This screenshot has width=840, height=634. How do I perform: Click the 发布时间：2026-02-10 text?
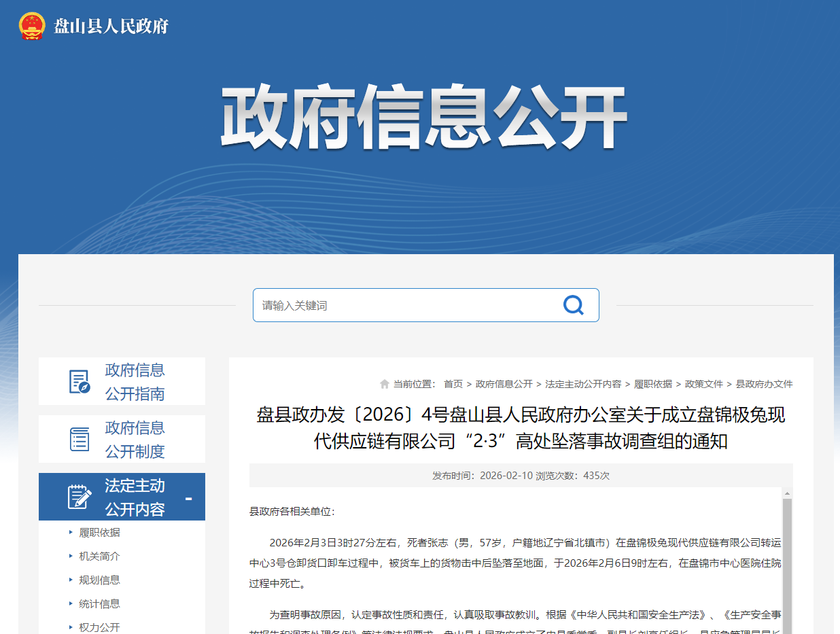pos(483,476)
